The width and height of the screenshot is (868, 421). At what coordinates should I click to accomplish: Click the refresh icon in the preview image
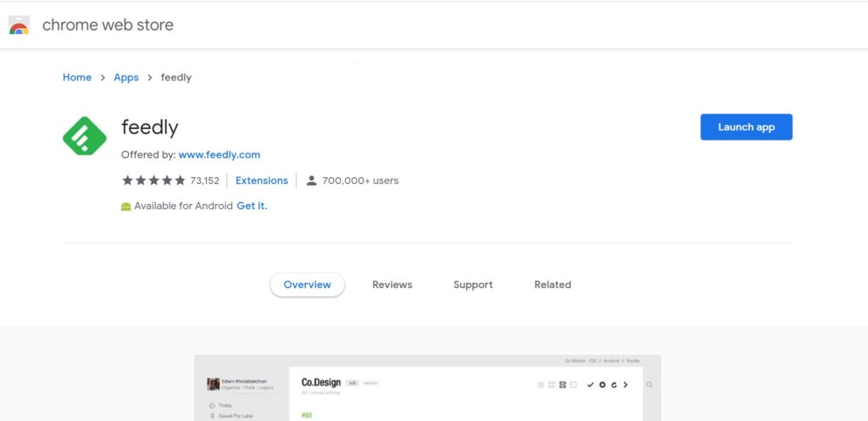[614, 385]
